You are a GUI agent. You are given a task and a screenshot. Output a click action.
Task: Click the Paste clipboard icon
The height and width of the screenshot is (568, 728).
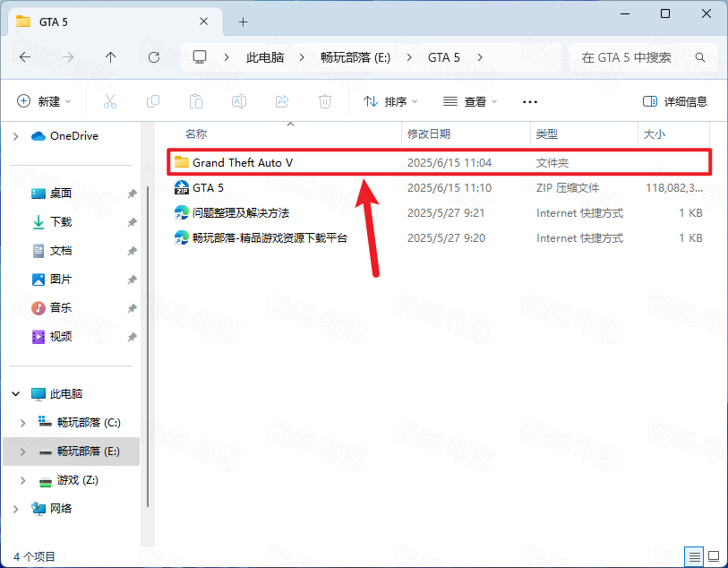point(196,101)
